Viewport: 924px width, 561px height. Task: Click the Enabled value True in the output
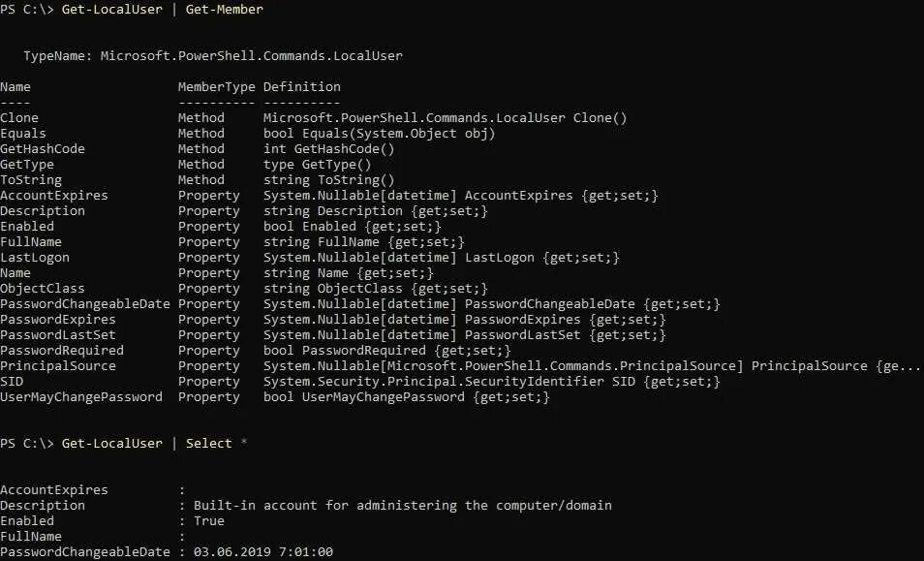(209, 521)
